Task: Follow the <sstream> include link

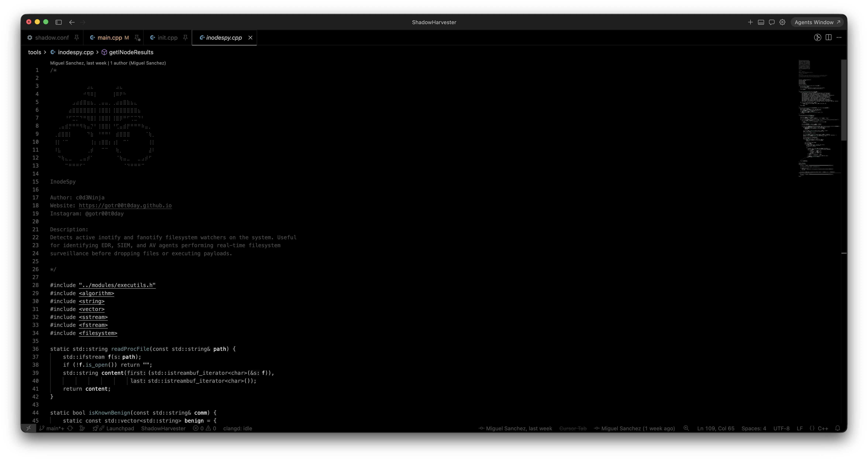Action: click(93, 317)
